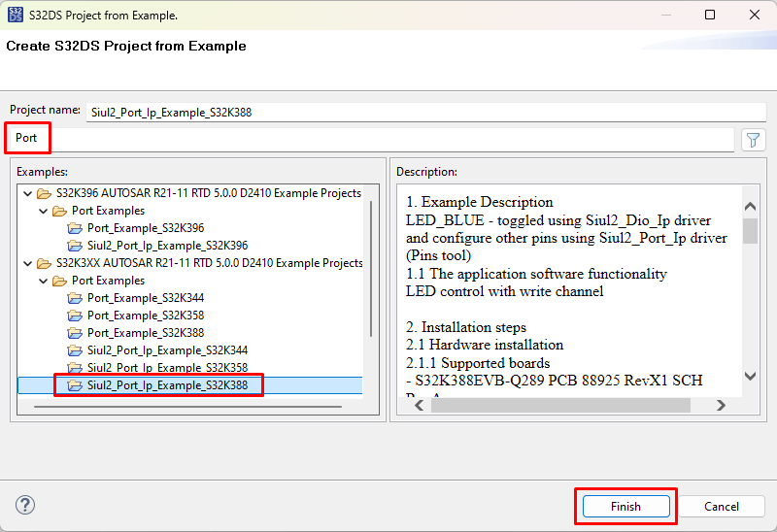Maximize the dialog window

click(x=710, y=15)
